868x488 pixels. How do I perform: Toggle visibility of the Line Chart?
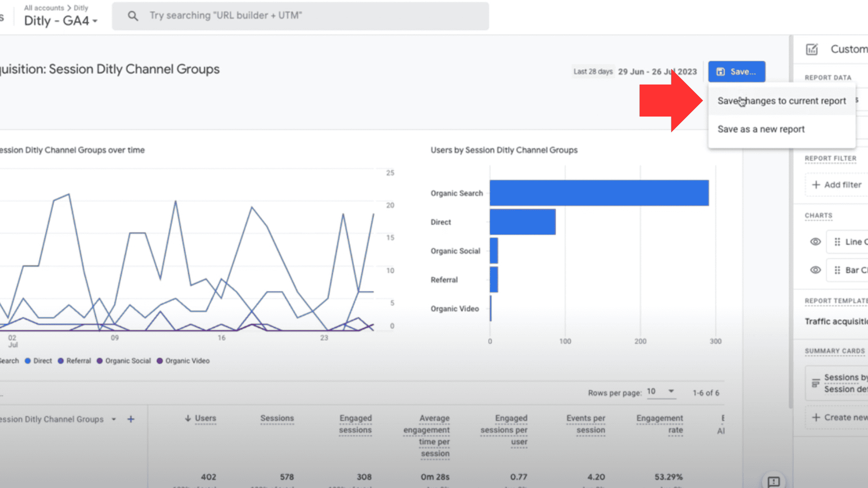coord(815,242)
